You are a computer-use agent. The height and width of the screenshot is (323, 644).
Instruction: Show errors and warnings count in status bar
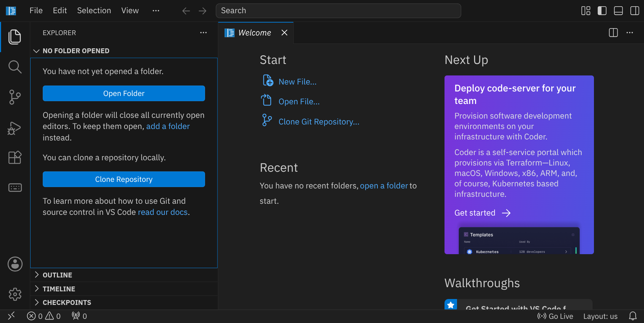point(44,316)
